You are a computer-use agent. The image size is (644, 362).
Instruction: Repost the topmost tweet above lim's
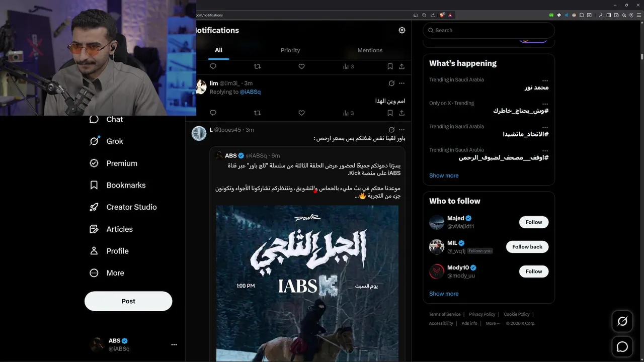pos(257,66)
